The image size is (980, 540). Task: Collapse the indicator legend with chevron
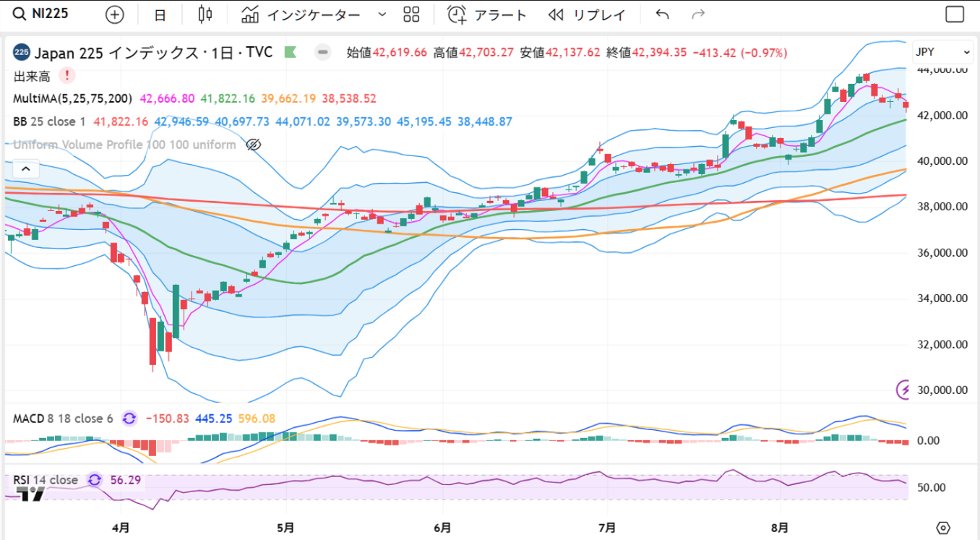pyautogui.click(x=25, y=169)
